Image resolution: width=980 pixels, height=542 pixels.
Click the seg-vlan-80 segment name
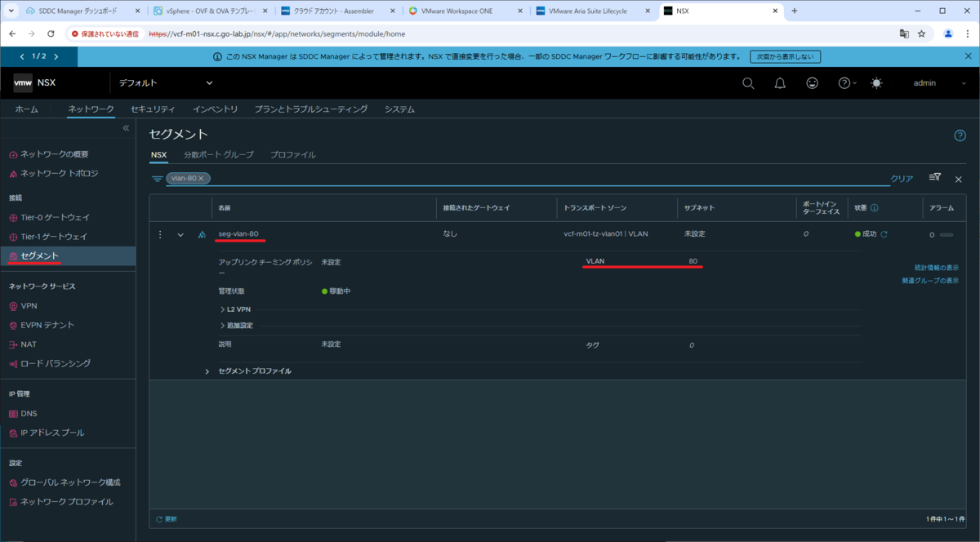pyautogui.click(x=238, y=234)
